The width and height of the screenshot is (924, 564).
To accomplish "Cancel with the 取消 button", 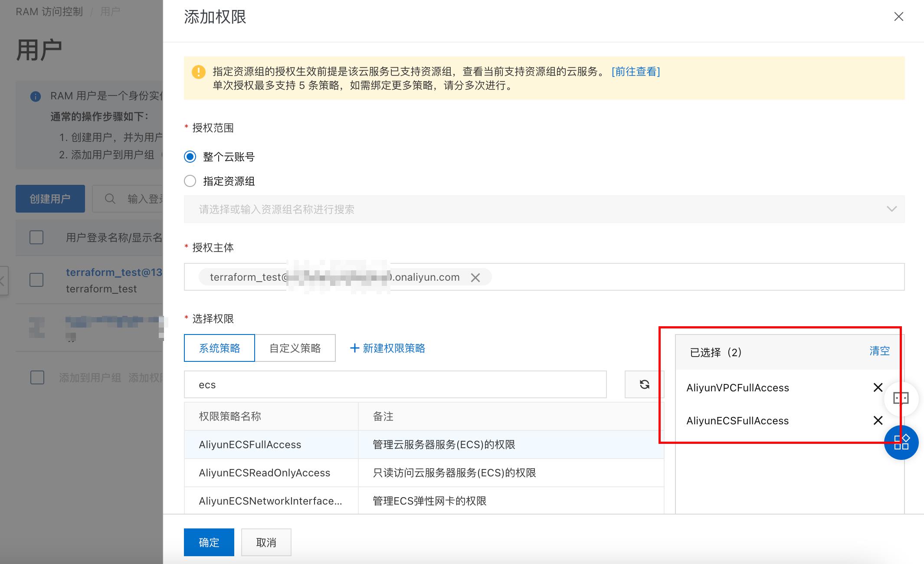I will pyautogui.click(x=266, y=542).
